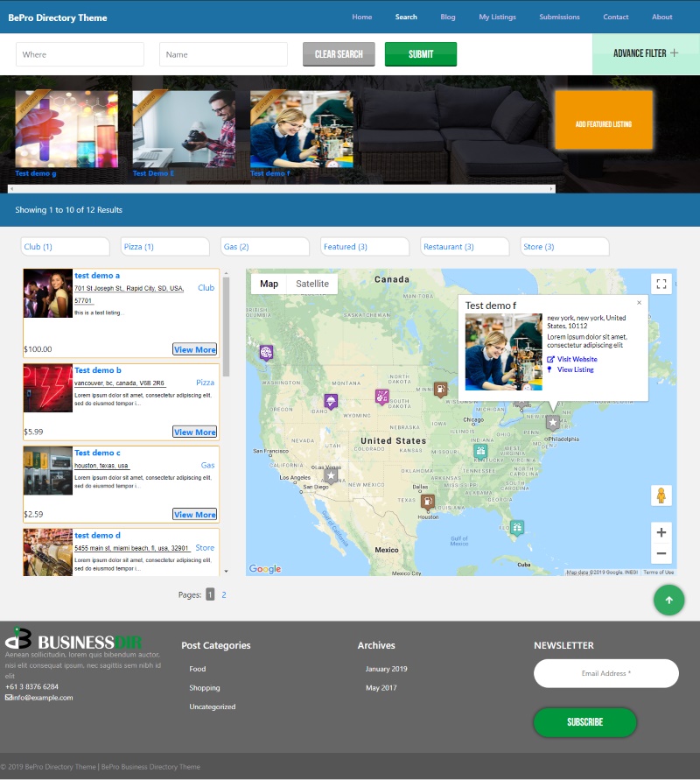Go to Submissions in the top menu

(559, 17)
